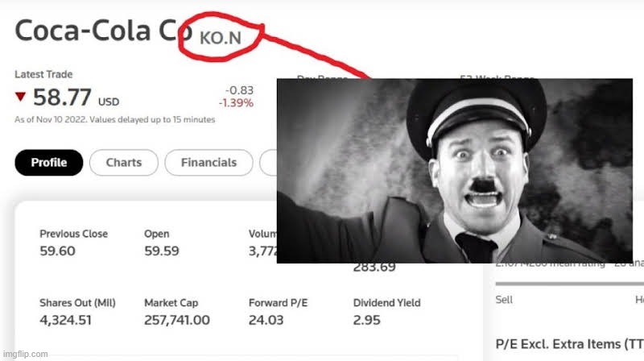This screenshot has width=644, height=361.
Task: Click the imgflip.com watermark
Action: click(x=25, y=354)
